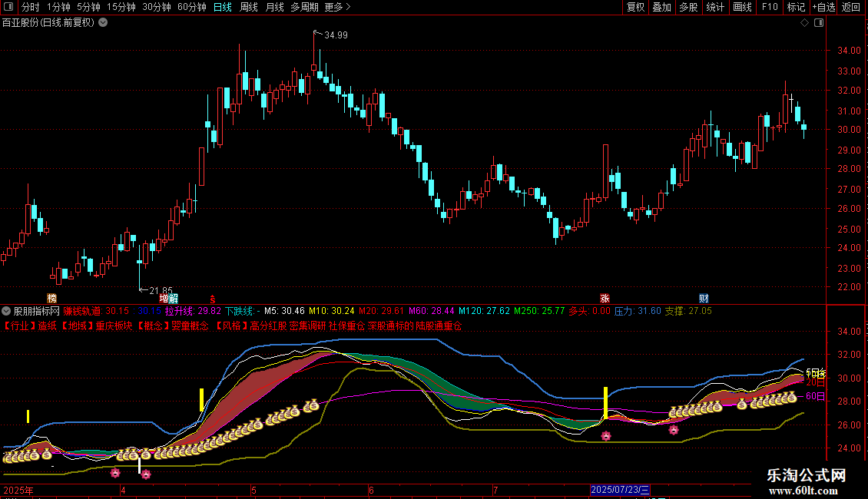This screenshot has height=499, width=868.
Task: Click the 赚钱轨道: 30.15 value
Action: [96, 311]
